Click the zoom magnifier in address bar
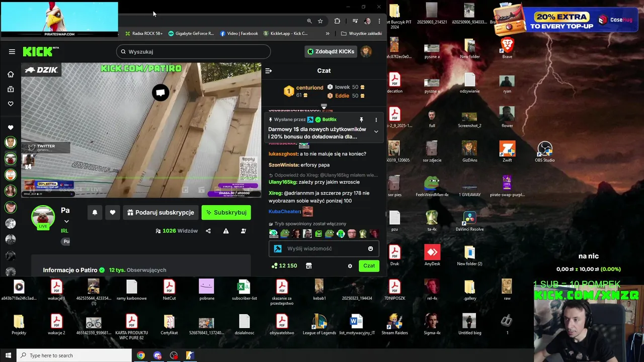The width and height of the screenshot is (644, 362). coord(309,21)
